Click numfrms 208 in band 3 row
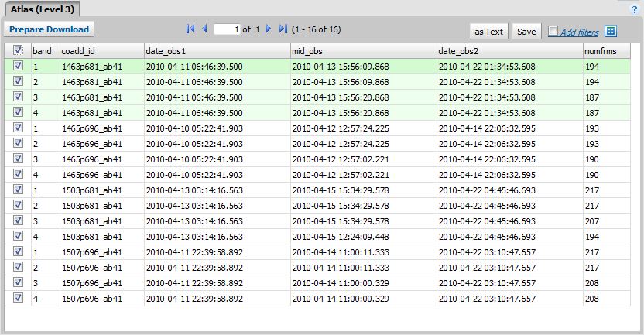Screen dimensions: 644x335 click(592, 283)
